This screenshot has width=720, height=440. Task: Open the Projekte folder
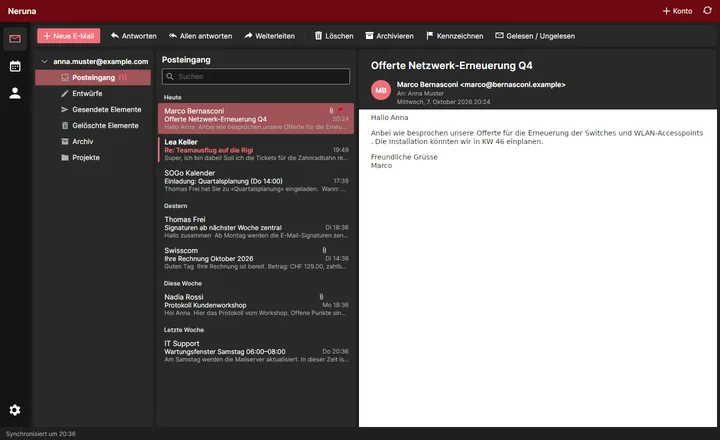click(x=93, y=158)
